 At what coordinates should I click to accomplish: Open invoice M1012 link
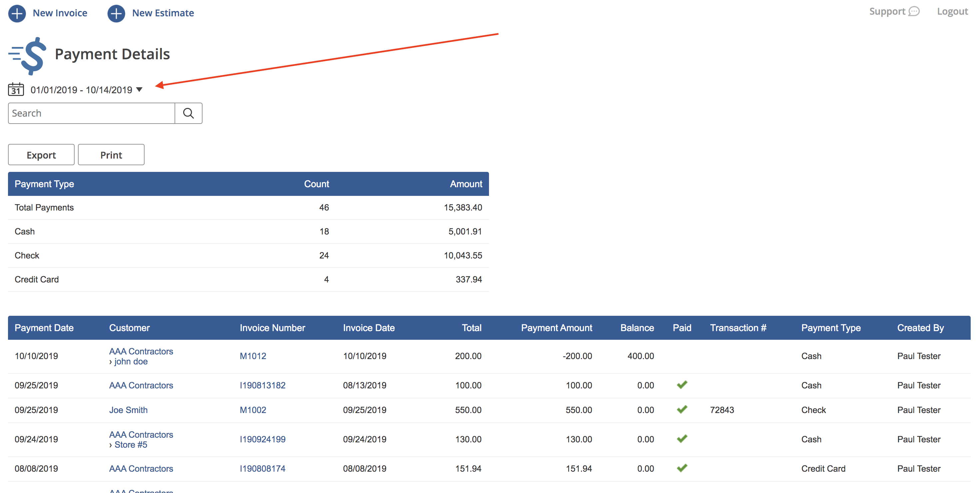(x=252, y=356)
